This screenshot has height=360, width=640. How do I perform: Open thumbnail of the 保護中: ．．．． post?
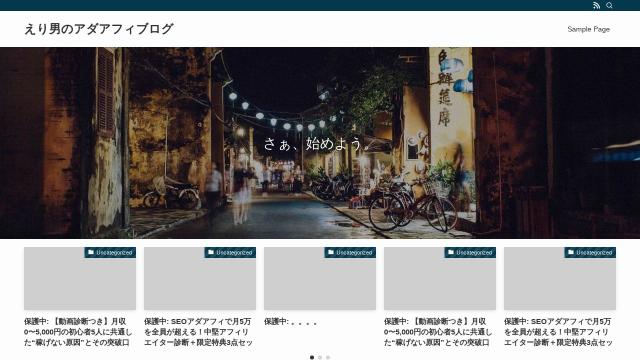tap(320, 278)
